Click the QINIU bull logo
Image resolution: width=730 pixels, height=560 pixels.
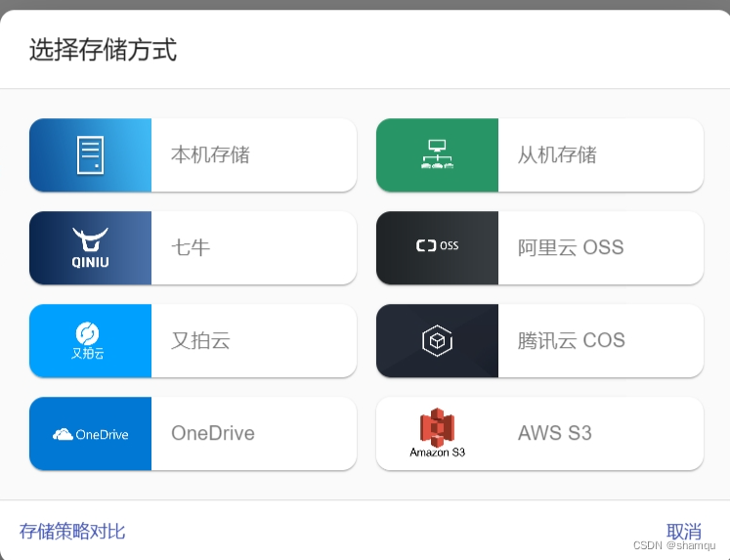[x=90, y=247]
